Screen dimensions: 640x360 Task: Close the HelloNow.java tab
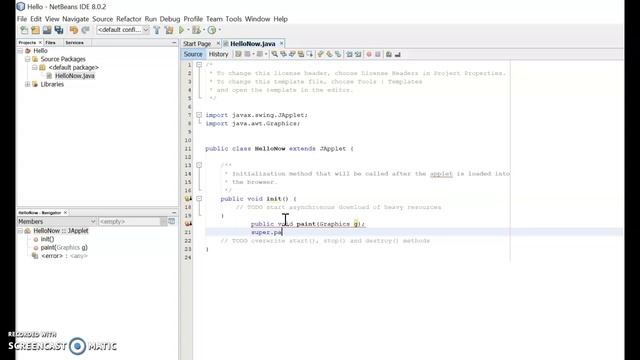point(281,43)
